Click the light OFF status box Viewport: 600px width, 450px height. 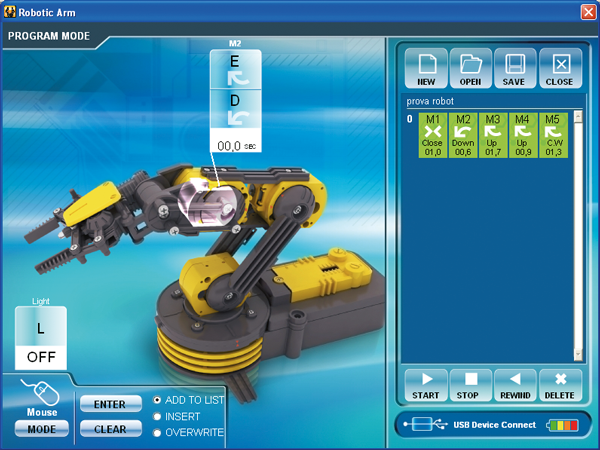click(x=41, y=357)
